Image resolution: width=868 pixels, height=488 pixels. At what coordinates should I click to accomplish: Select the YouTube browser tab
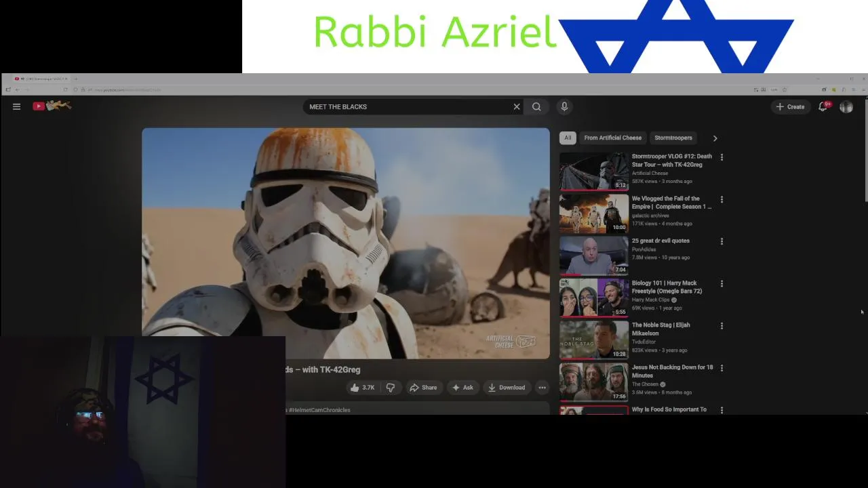point(42,79)
